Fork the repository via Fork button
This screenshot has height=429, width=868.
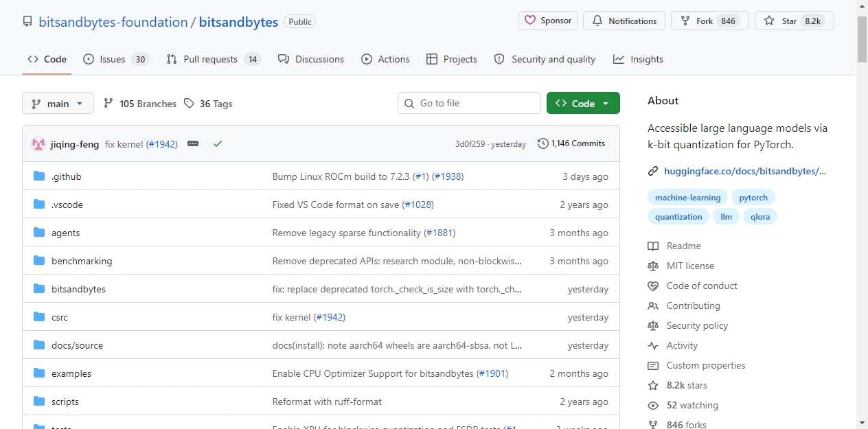710,21
